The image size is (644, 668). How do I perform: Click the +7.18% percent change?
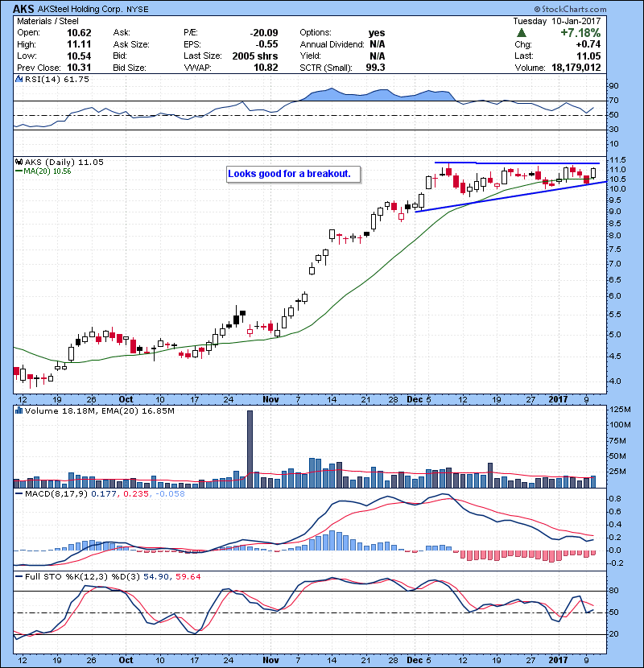580,33
